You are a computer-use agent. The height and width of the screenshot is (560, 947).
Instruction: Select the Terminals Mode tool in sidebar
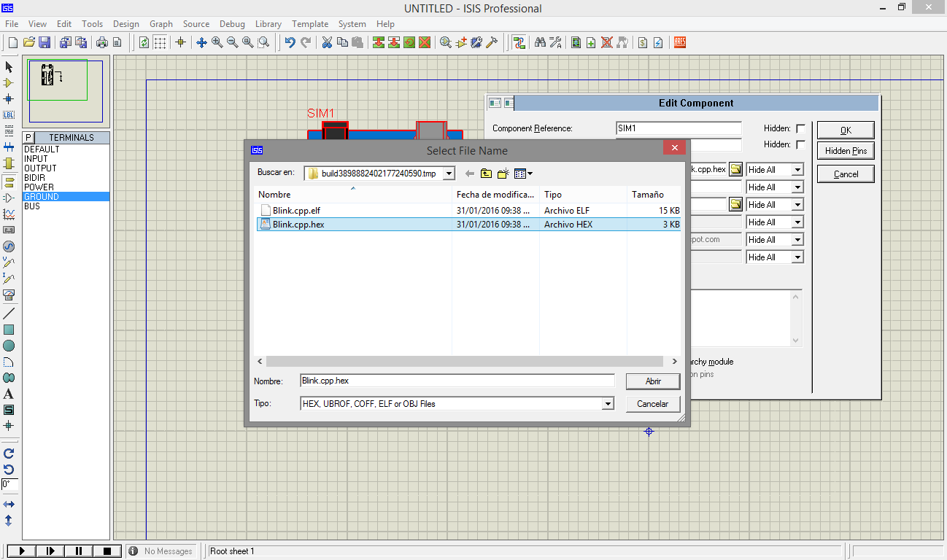pyautogui.click(x=9, y=182)
